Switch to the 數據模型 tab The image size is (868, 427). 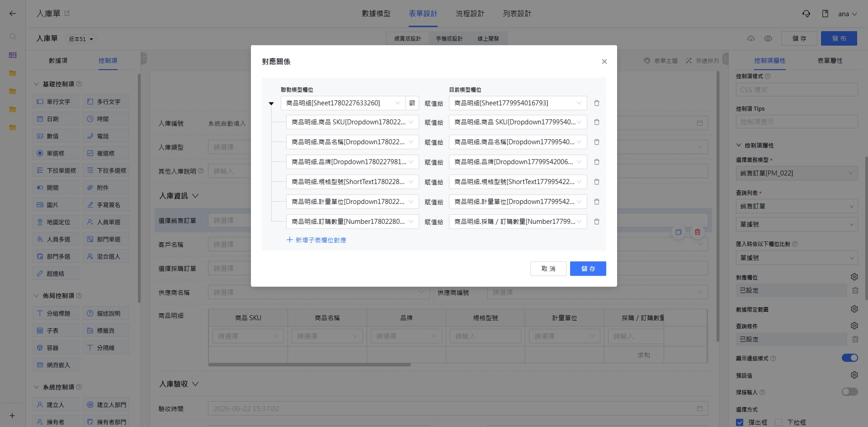tap(376, 14)
